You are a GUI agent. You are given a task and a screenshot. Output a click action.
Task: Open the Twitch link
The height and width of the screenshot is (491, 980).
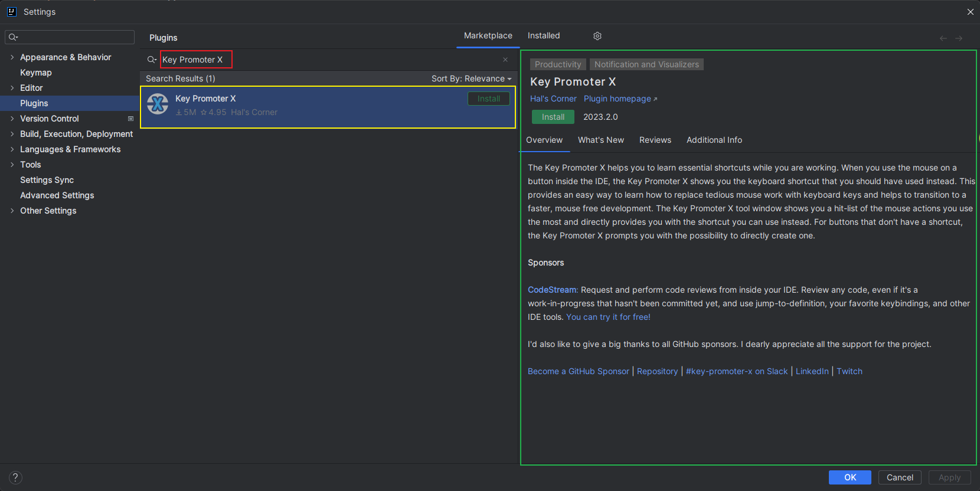pos(850,371)
